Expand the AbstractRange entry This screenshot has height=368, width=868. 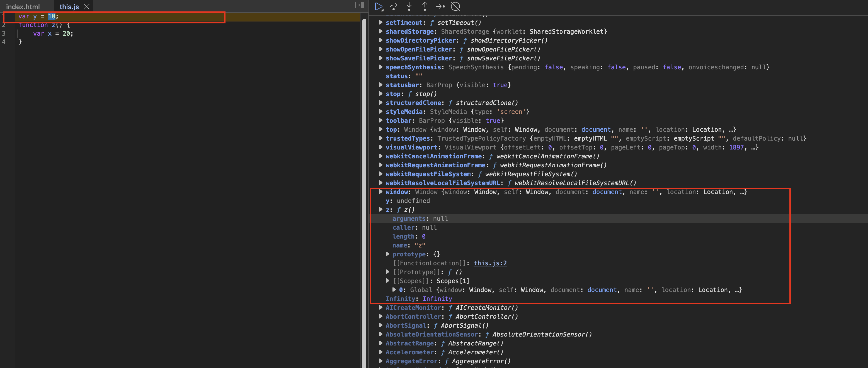pyautogui.click(x=380, y=344)
